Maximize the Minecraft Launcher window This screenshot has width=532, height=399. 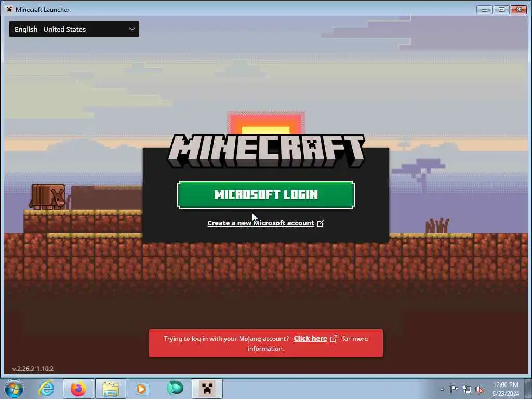[x=501, y=10]
